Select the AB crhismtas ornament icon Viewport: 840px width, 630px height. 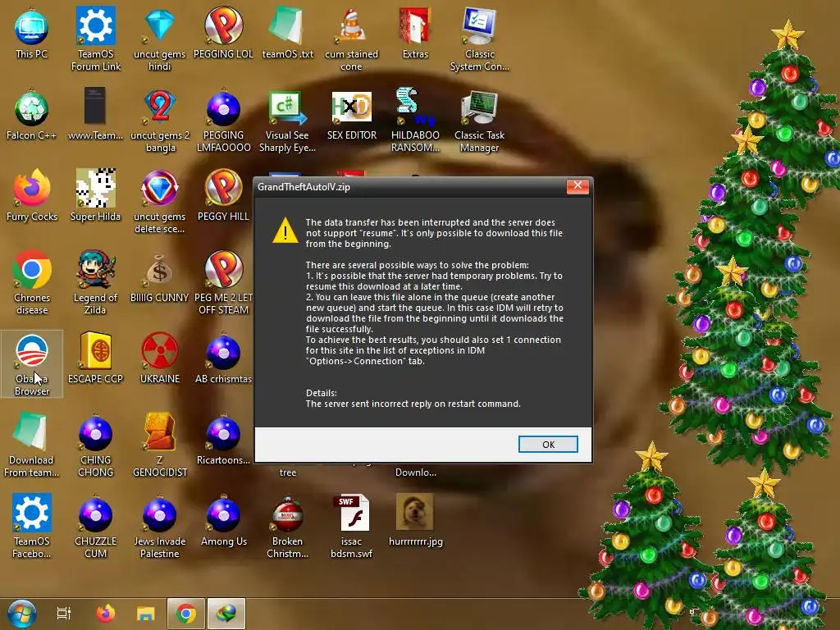coord(223,359)
